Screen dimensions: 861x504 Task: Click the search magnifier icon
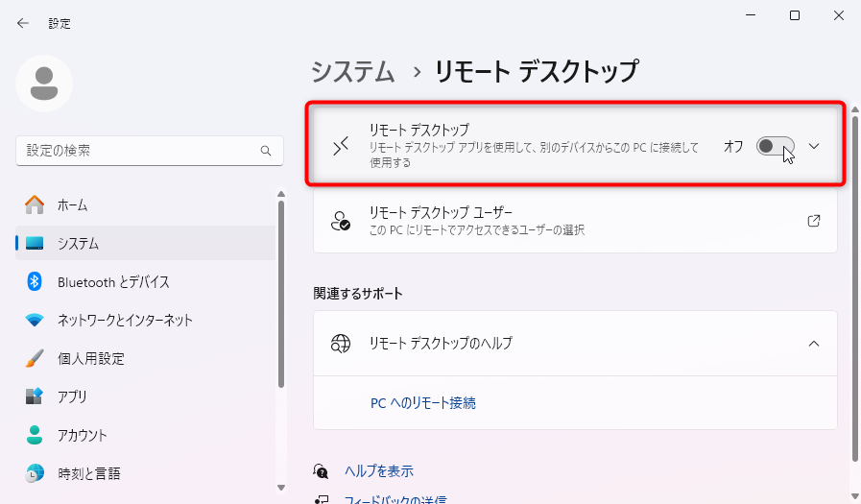pos(266,151)
